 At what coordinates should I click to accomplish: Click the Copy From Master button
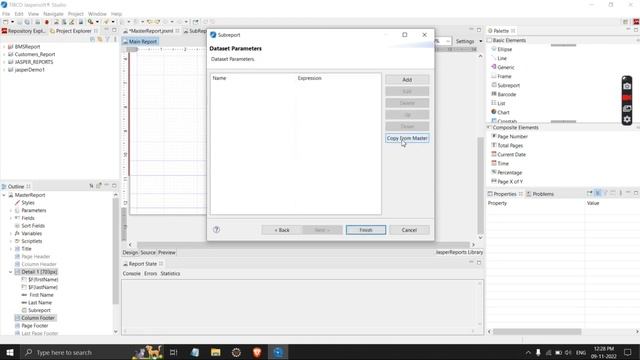pyautogui.click(x=407, y=138)
